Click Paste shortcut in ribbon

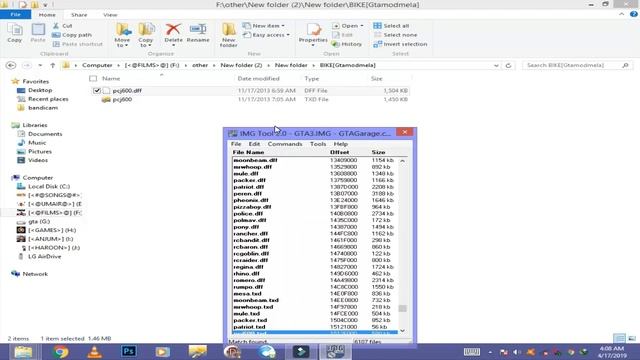[78, 44]
